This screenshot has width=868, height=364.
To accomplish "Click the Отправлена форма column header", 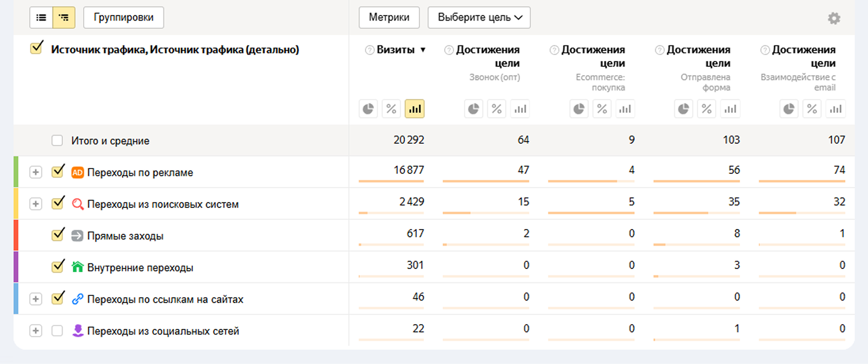I will click(699, 68).
